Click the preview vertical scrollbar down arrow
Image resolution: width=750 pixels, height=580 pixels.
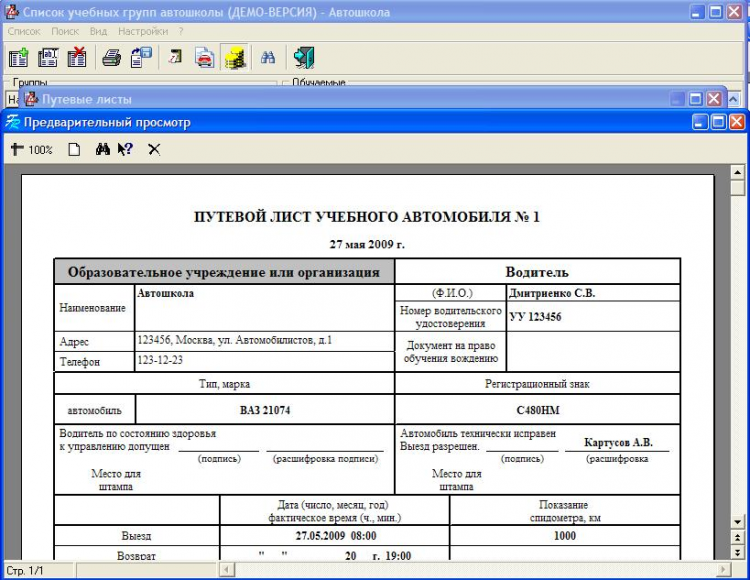click(738, 521)
